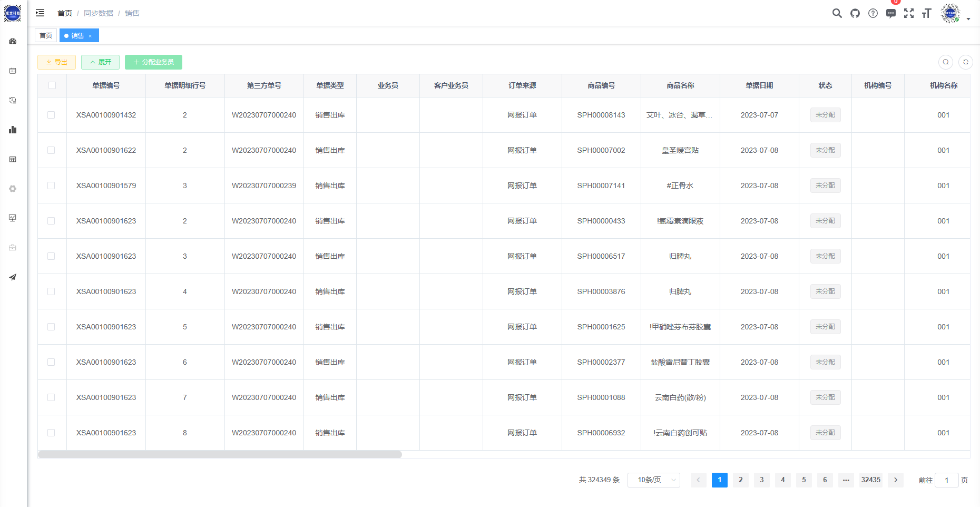Open the GitHub repository icon
This screenshot has width=980, height=507.
click(855, 13)
